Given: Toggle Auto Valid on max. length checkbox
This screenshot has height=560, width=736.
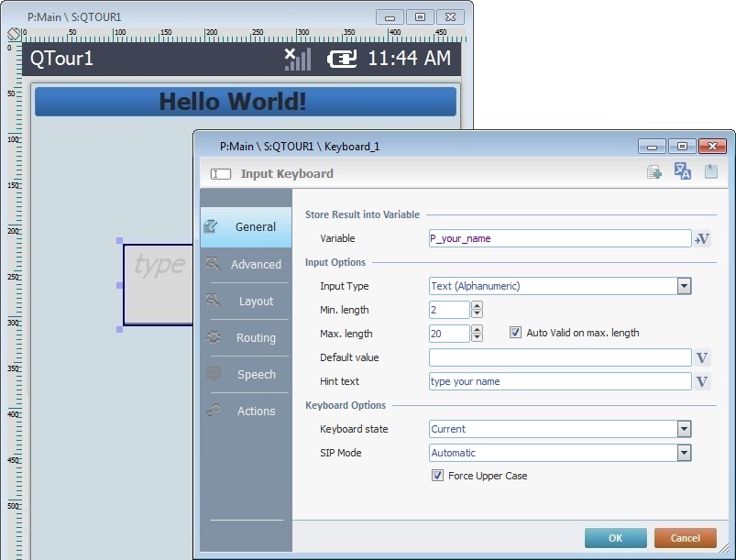Looking at the screenshot, I should 515,334.
